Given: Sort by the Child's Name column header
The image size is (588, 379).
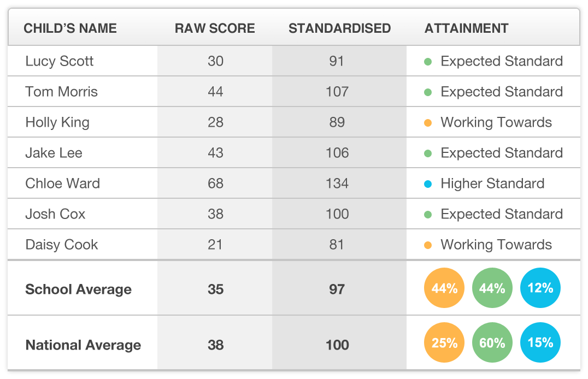Looking at the screenshot, I should click(70, 28).
